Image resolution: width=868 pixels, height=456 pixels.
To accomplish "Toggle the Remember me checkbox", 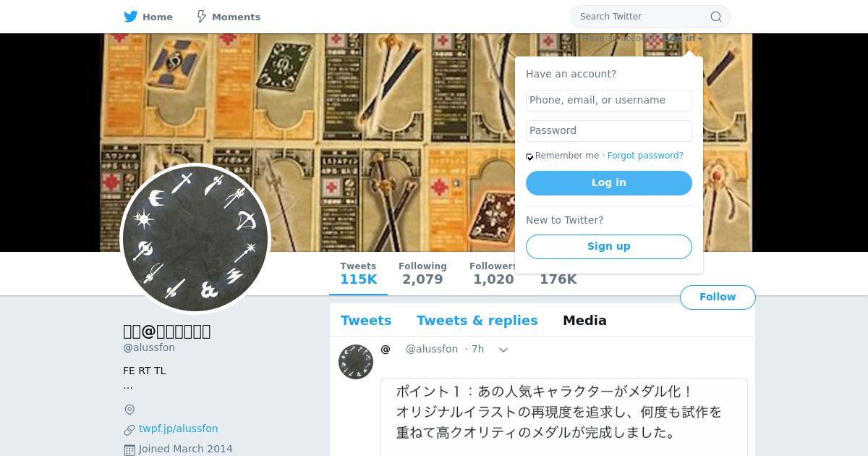I will tap(529, 156).
